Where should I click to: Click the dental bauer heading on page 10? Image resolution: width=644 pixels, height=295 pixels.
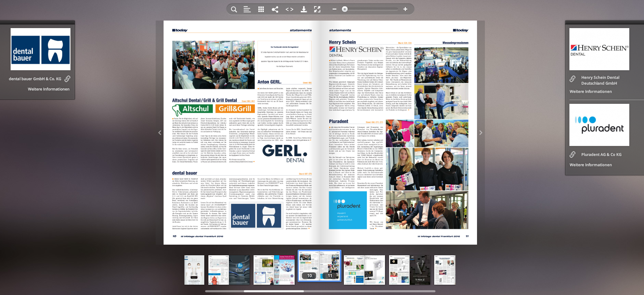click(x=184, y=173)
